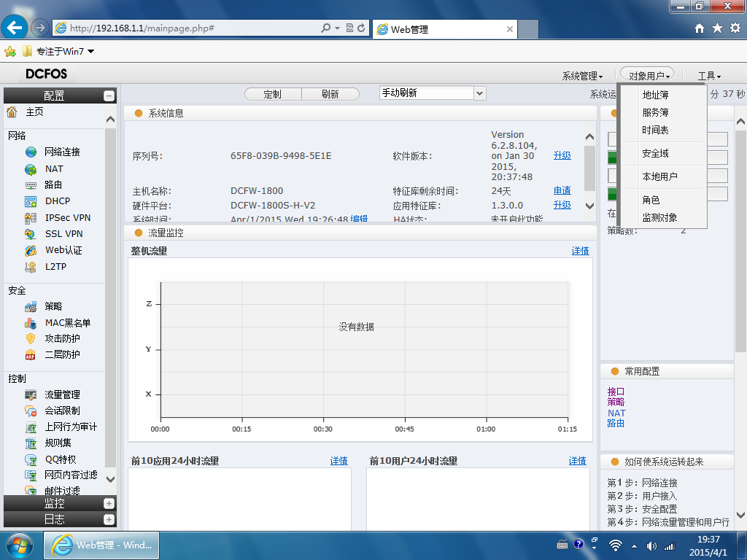Image resolution: width=747 pixels, height=560 pixels.
Task: Click the 流量管理 icon
Action: [31, 395]
